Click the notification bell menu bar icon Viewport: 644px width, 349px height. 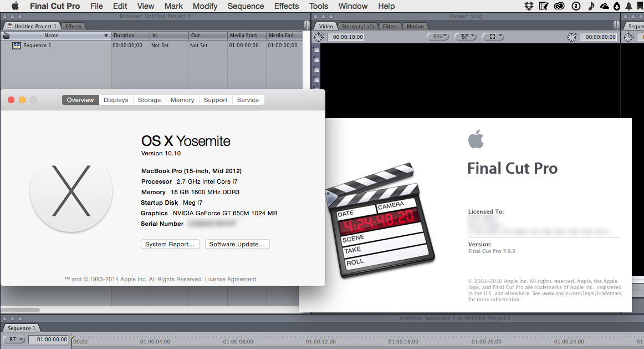click(x=629, y=6)
